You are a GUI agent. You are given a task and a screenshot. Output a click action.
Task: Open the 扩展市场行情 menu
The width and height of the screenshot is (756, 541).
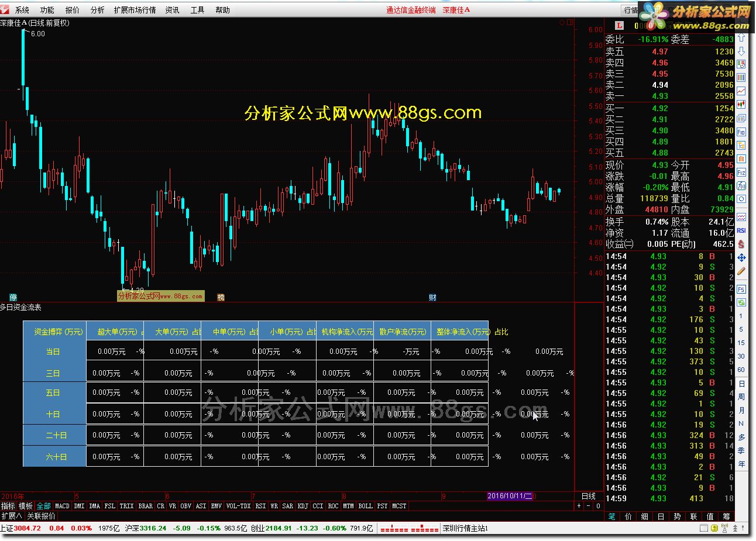click(x=135, y=10)
